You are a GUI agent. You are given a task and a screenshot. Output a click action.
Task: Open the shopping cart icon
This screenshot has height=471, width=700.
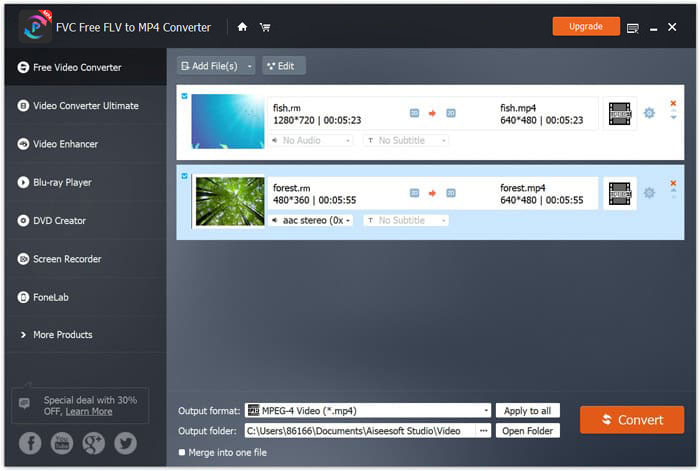pyautogui.click(x=265, y=28)
